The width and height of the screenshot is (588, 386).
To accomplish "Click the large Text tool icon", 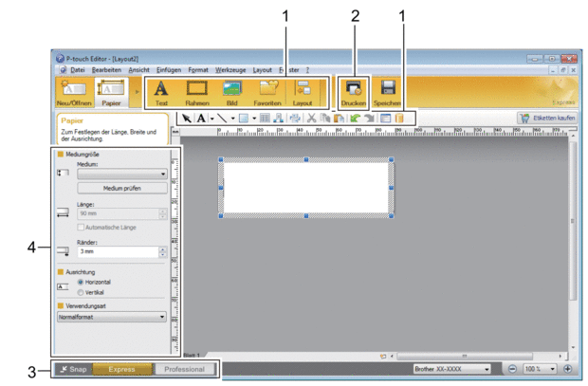I will (161, 93).
